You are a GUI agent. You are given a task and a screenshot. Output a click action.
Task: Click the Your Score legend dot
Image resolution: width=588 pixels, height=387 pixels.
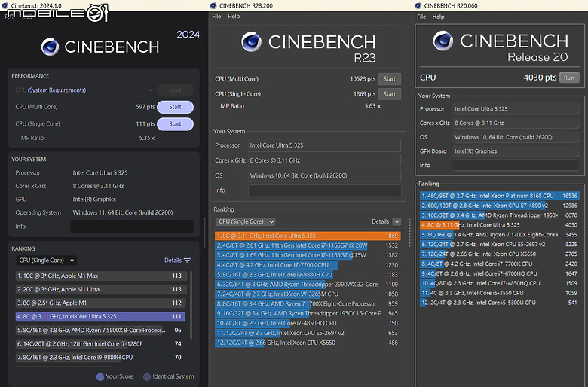pyautogui.click(x=100, y=376)
